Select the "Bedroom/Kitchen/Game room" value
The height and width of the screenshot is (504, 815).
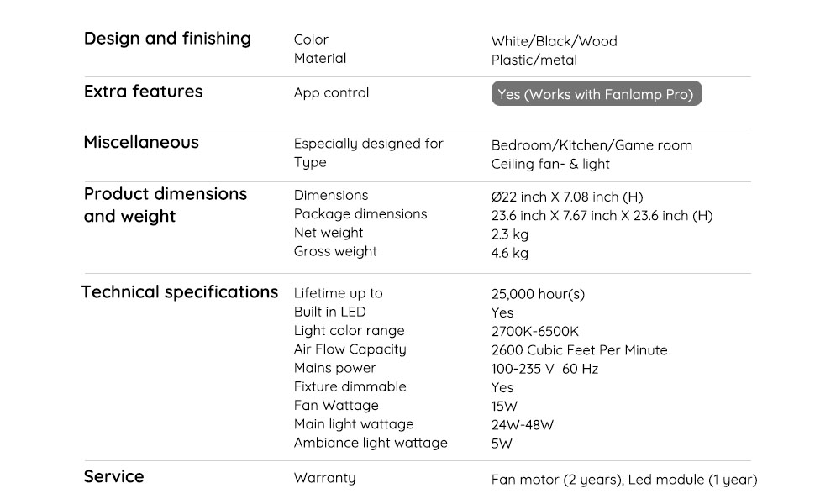point(592,145)
